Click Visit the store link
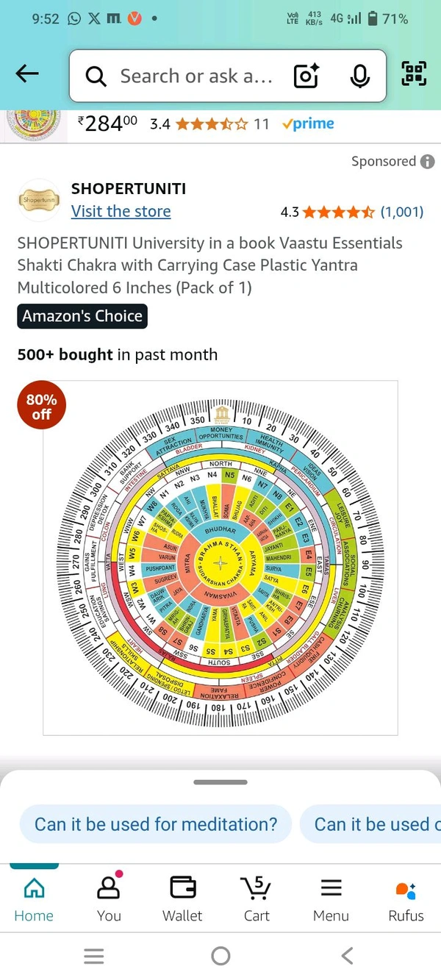The height and width of the screenshot is (980, 441). click(x=121, y=212)
